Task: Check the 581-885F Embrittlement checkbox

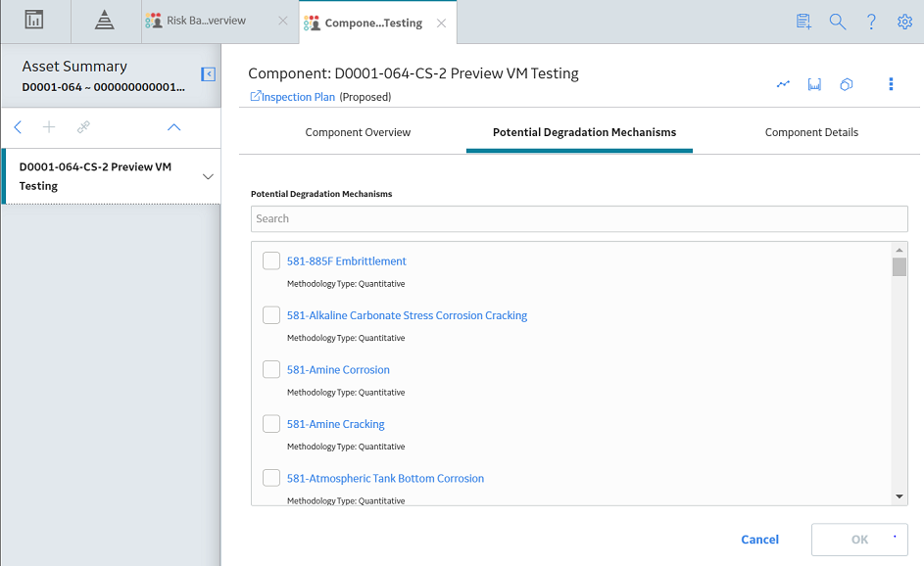Action: pyautogui.click(x=271, y=260)
